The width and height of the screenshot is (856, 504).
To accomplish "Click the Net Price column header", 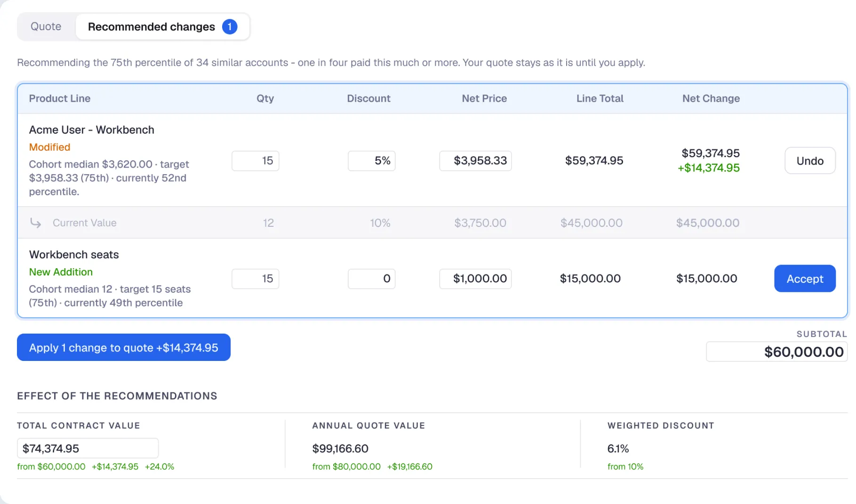I will coord(484,98).
